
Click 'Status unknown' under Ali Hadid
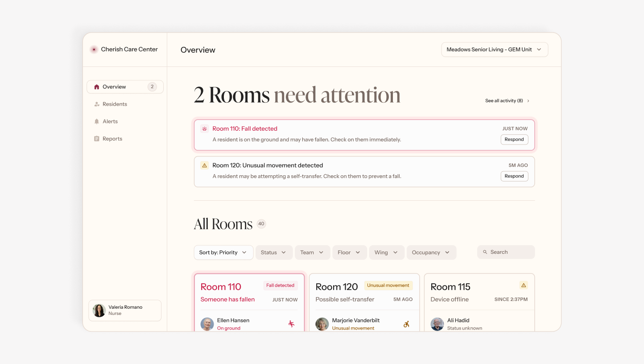[x=465, y=328]
